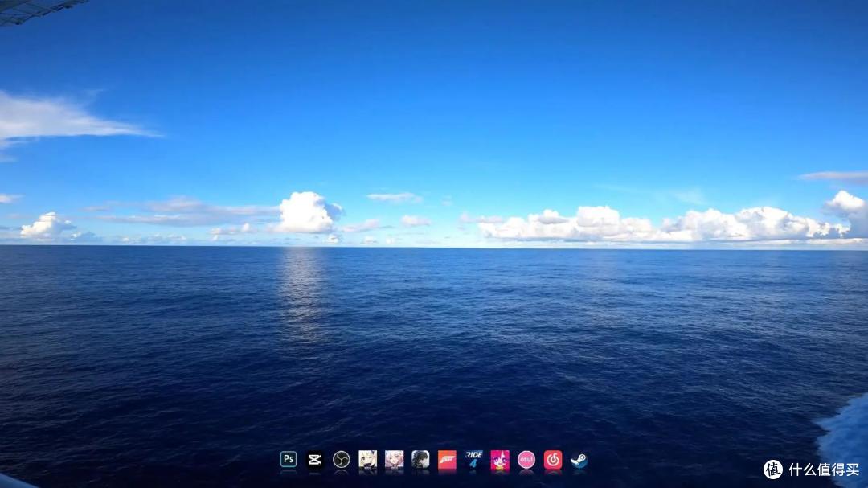Open NetEase Cloud Music in dock
Viewport: 868px width, 488px height.
click(x=552, y=459)
